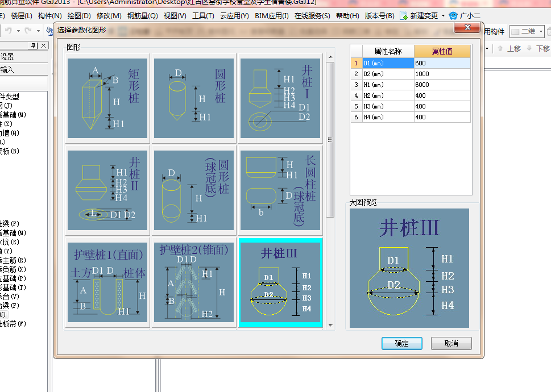This screenshot has width=551, height=392.
Task: Click the 新建变更 document icon
Action: (x=404, y=16)
